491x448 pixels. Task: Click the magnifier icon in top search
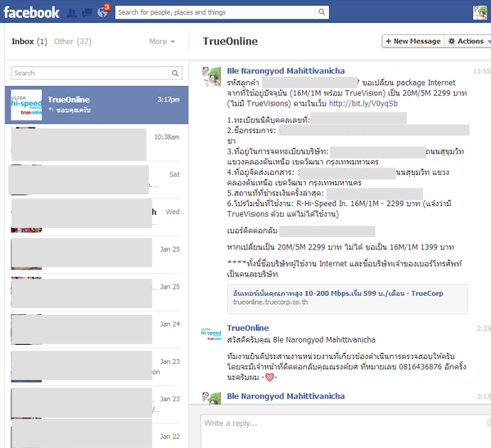[322, 12]
